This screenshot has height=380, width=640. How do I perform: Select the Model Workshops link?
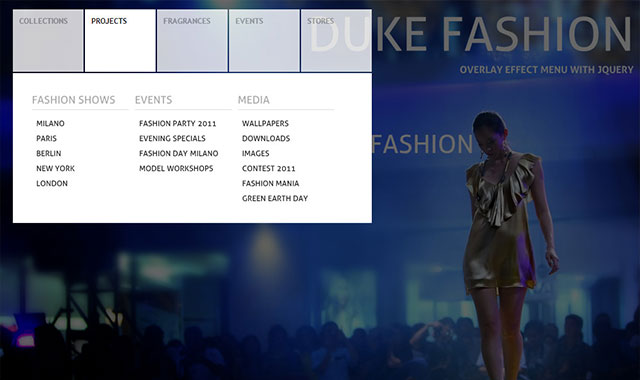(176, 168)
